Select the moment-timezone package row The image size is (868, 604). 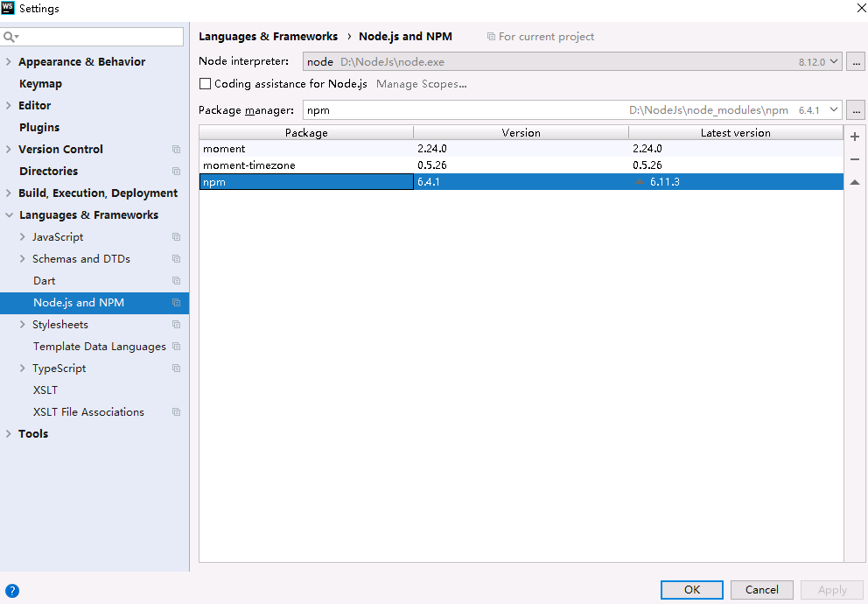coord(521,165)
